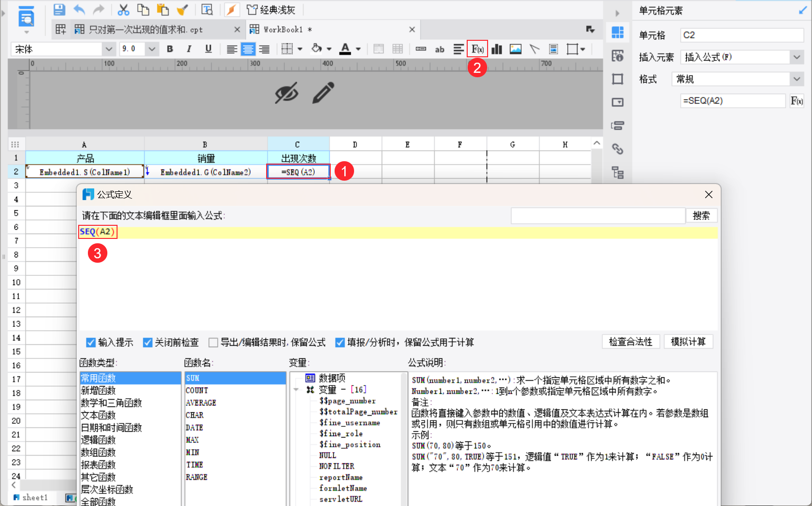Toggle bold formatting

[x=170, y=49]
